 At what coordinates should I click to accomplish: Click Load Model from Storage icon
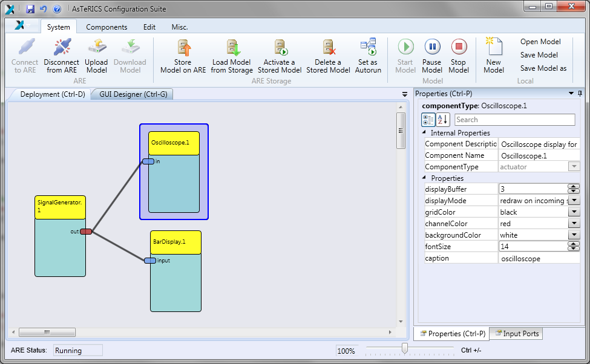click(x=232, y=48)
